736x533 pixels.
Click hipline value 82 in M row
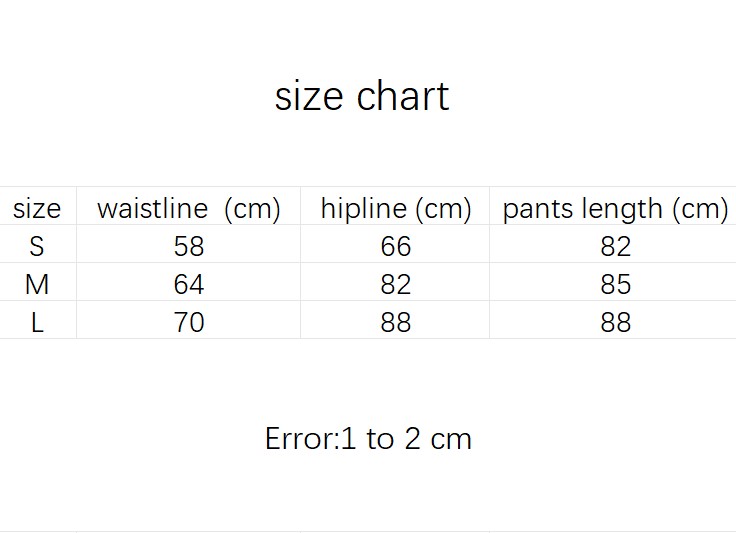point(396,284)
